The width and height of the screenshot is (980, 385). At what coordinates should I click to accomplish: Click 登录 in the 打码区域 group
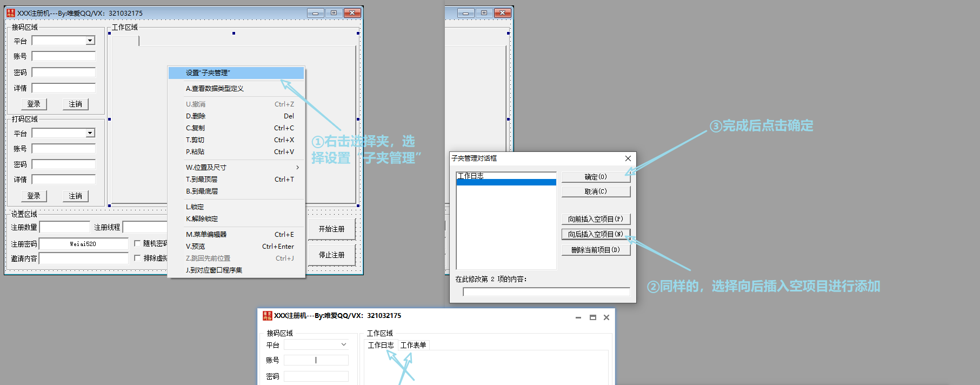coord(34,196)
